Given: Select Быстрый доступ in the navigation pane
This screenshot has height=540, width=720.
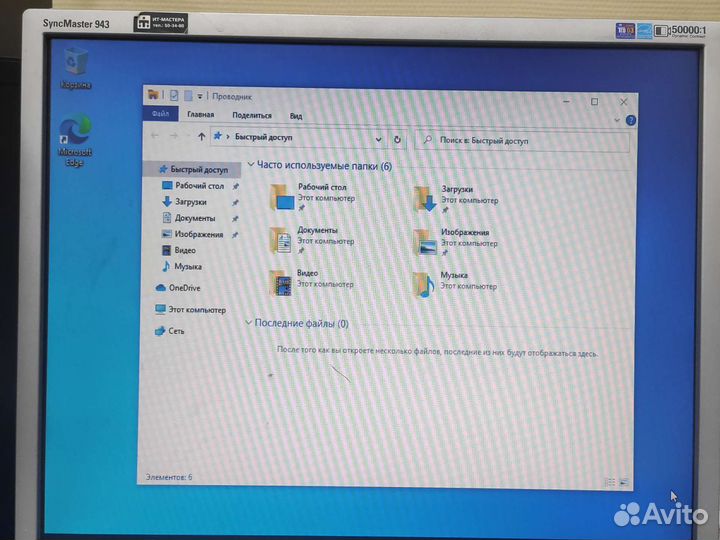Looking at the screenshot, I should coord(193,169).
